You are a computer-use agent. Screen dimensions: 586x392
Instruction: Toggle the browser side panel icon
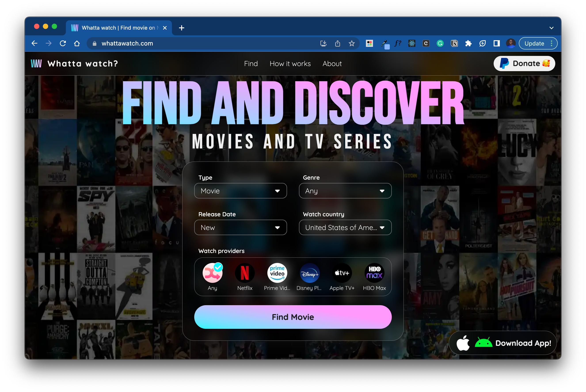(x=497, y=44)
